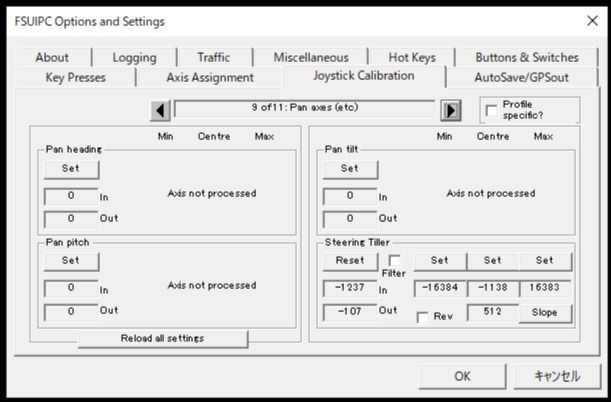Switch to the Logging tab
Viewport: 611px width, 402px height.
(x=134, y=58)
